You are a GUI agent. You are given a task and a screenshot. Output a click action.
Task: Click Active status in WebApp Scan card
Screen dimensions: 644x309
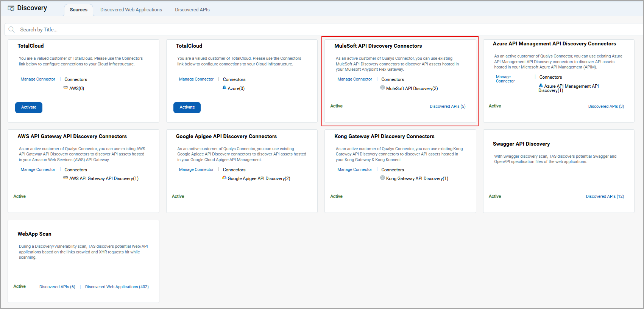click(20, 287)
